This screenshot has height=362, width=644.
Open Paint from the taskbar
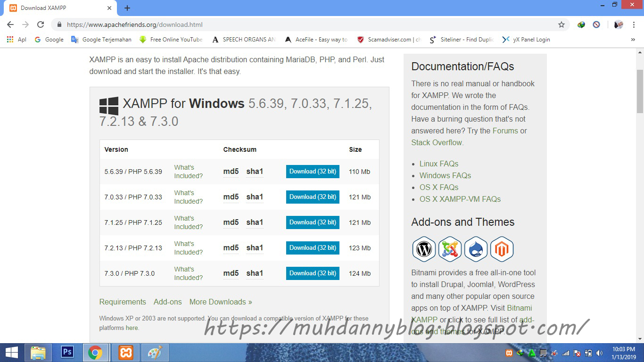coord(155,353)
